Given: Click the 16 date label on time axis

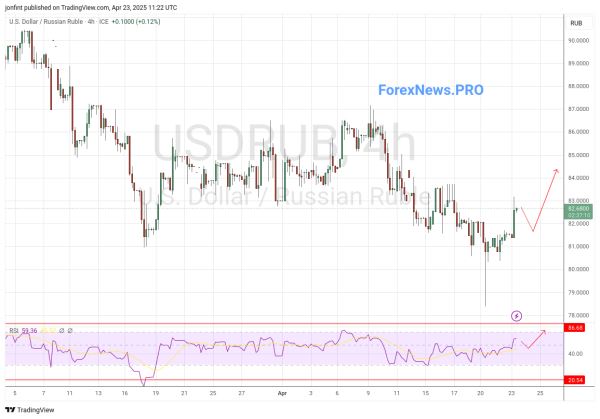Looking at the screenshot, I should pyautogui.click(x=125, y=393).
